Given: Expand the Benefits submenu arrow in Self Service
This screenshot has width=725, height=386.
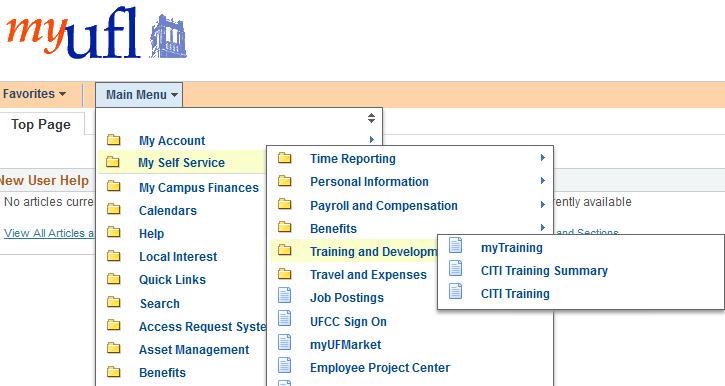Looking at the screenshot, I should coord(543,227).
